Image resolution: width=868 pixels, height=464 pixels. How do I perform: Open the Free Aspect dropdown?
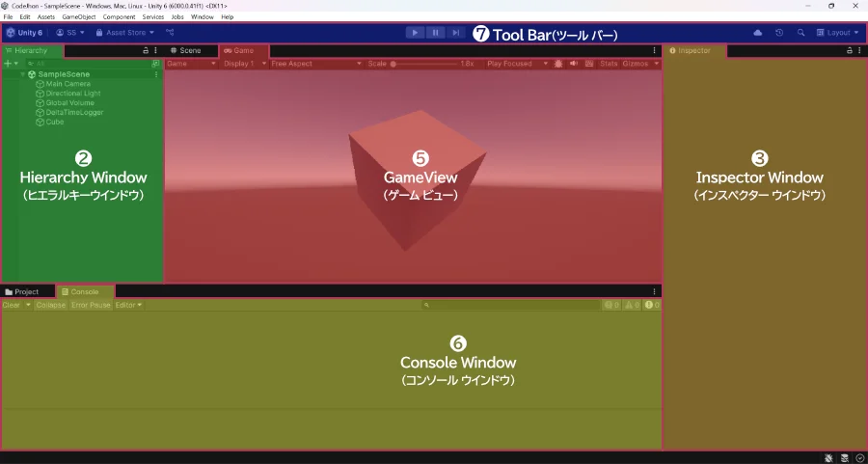(x=313, y=64)
